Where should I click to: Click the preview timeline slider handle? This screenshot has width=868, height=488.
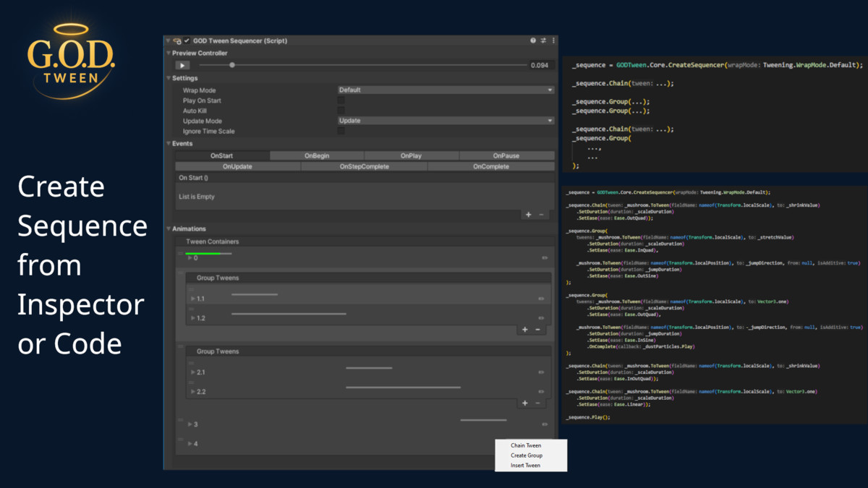(x=232, y=65)
